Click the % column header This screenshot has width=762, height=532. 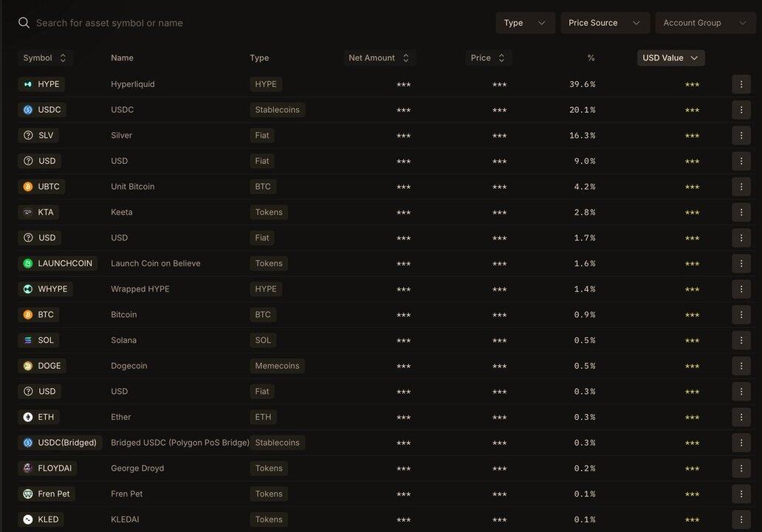[x=591, y=58]
